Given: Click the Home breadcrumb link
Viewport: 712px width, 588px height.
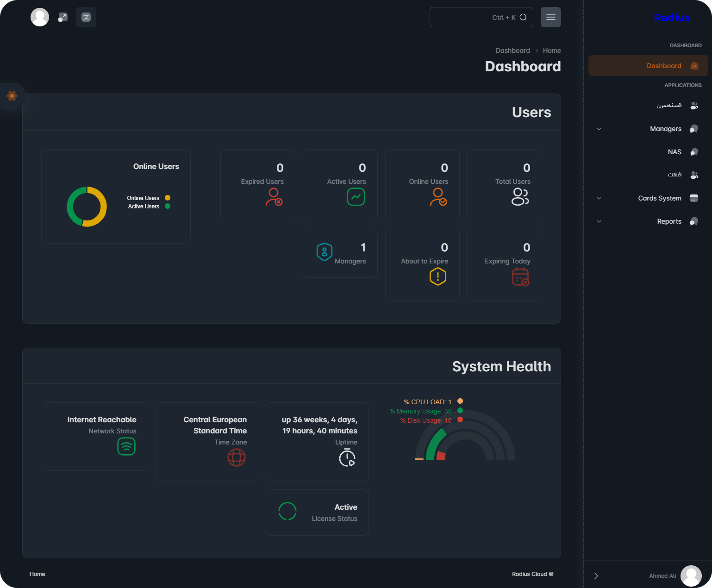Looking at the screenshot, I should click(552, 50).
